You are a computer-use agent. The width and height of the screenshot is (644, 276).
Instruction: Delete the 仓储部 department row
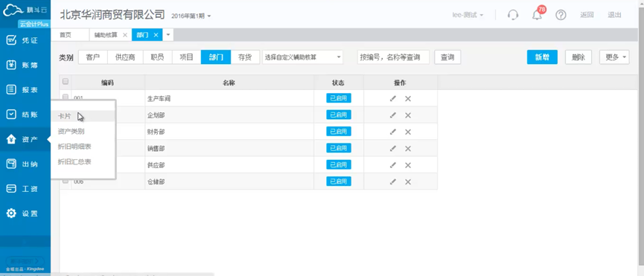[408, 182]
